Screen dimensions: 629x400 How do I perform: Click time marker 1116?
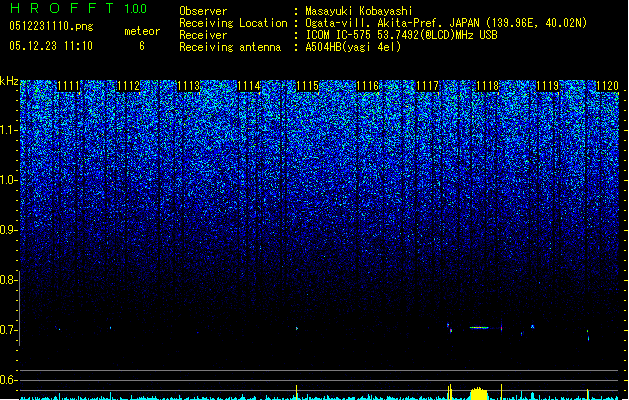(x=368, y=86)
